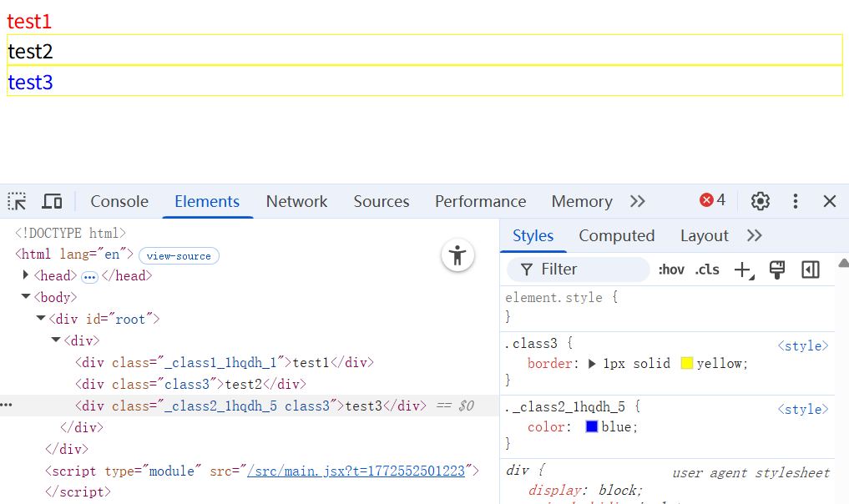Click the view-source button
The width and height of the screenshot is (849, 504).
[x=179, y=256]
